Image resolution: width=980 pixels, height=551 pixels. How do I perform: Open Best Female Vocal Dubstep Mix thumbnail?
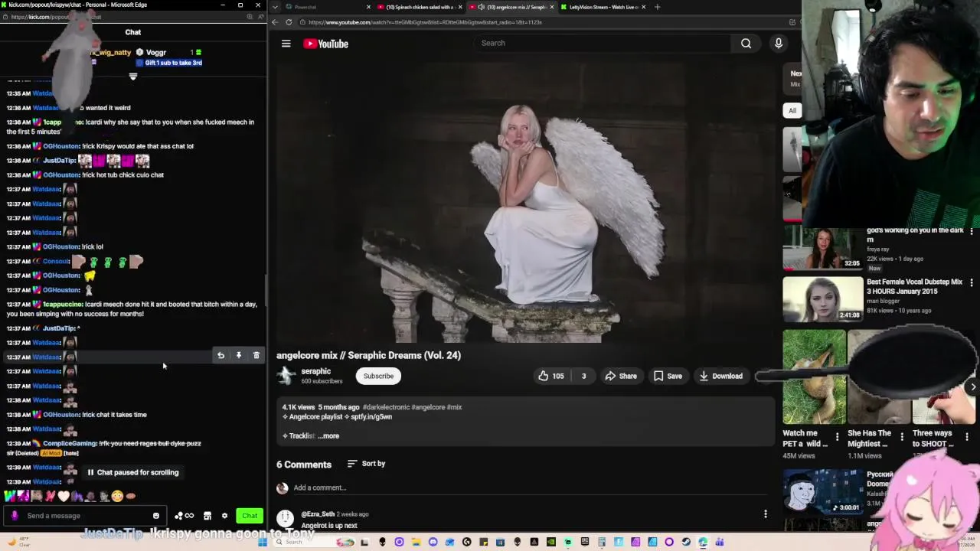(x=822, y=298)
